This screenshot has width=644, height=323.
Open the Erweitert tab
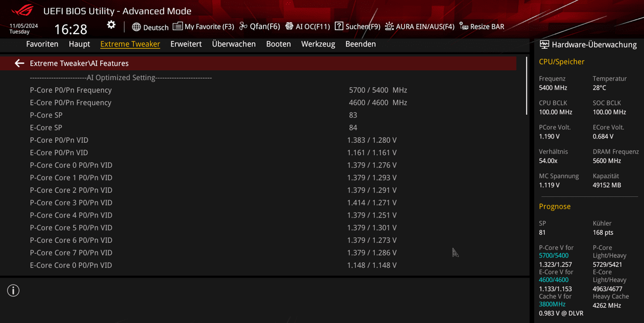click(x=186, y=44)
